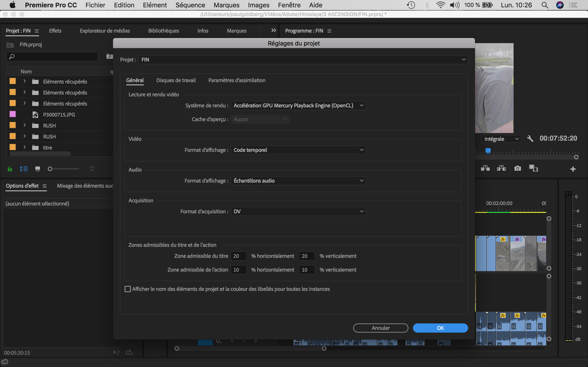Click the Extract button icon in Program monitor
The image size is (588, 367).
pyautogui.click(x=501, y=168)
